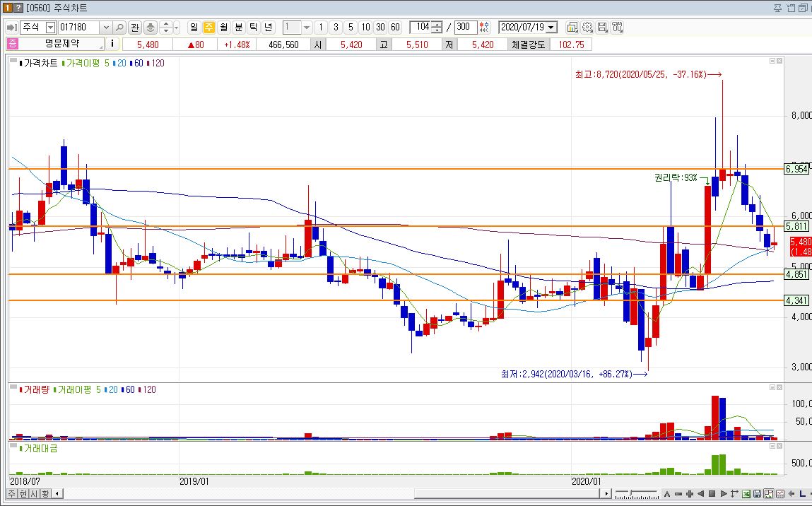Click the scrollbar right arrow button

(x=608, y=494)
